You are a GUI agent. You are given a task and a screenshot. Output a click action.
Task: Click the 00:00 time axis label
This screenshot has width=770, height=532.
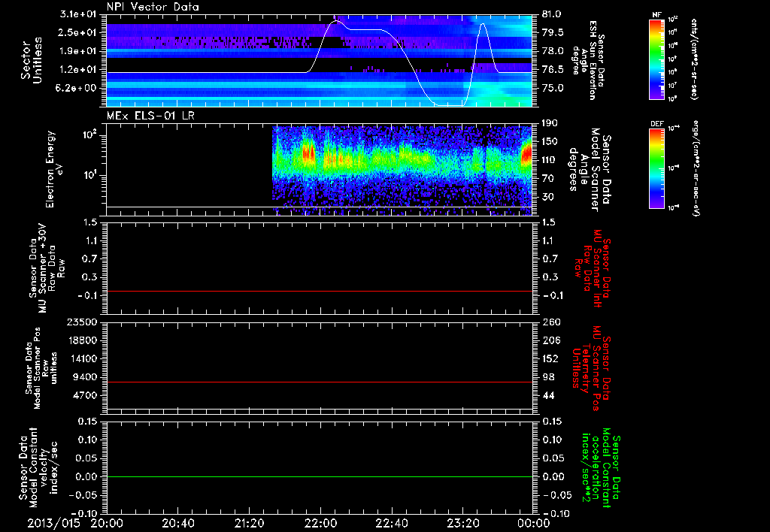coord(534,523)
